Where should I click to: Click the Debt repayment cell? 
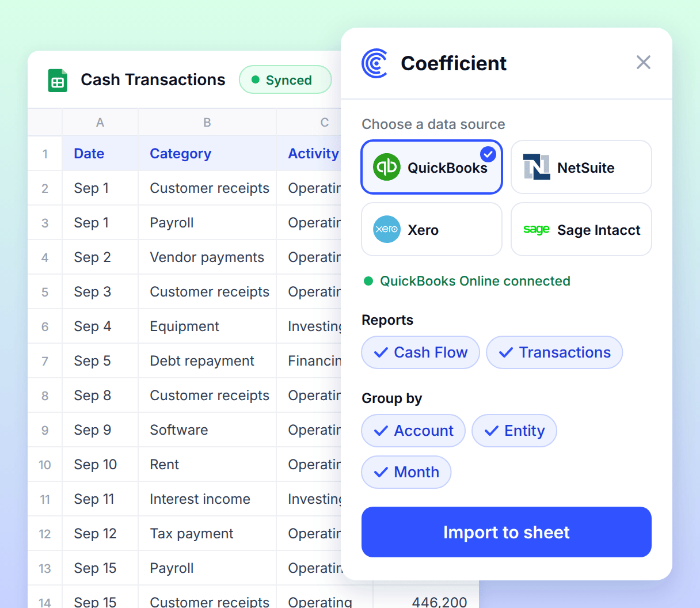(x=207, y=360)
